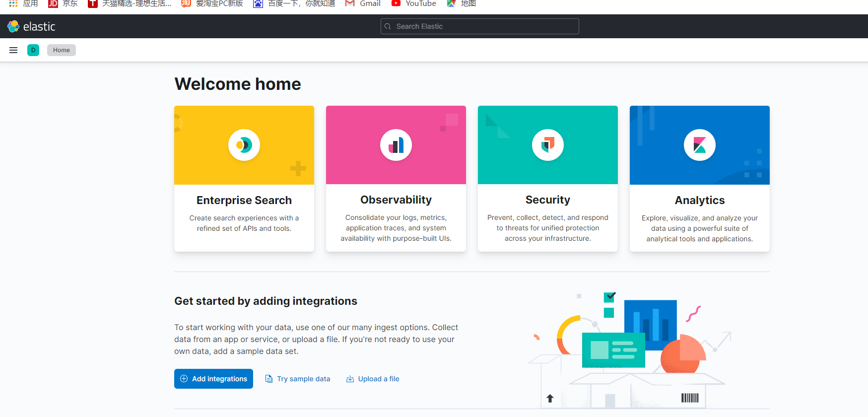Open the YouTube bookmark
868x417 pixels.
(413, 3)
